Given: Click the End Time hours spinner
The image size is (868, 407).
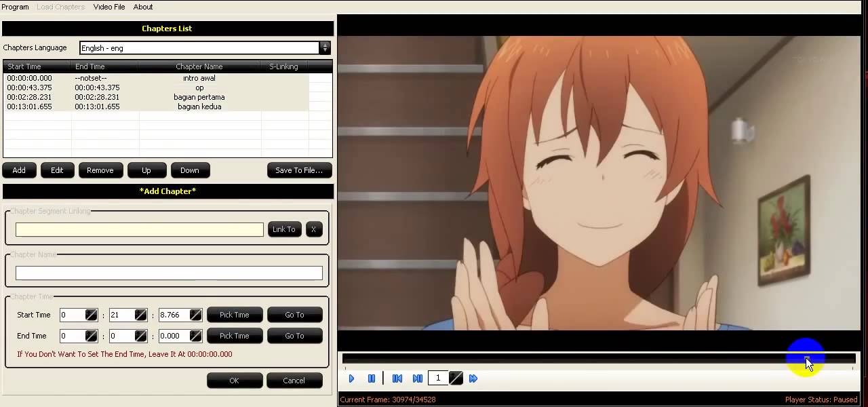Looking at the screenshot, I should coord(92,336).
